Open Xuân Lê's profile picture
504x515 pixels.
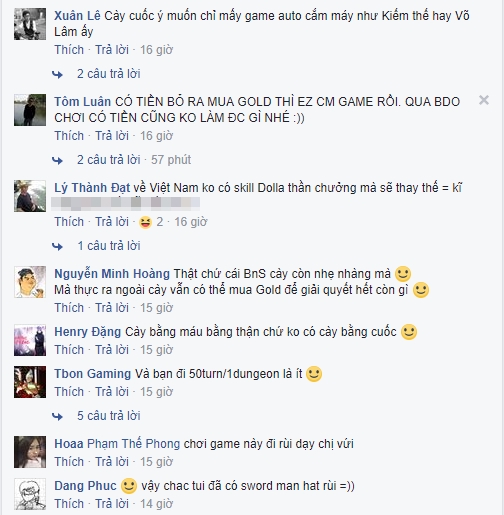point(30,24)
